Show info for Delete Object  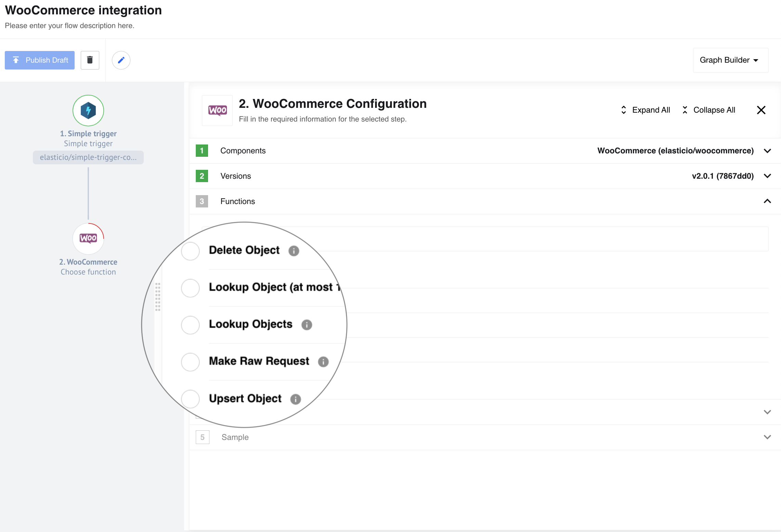click(x=294, y=251)
